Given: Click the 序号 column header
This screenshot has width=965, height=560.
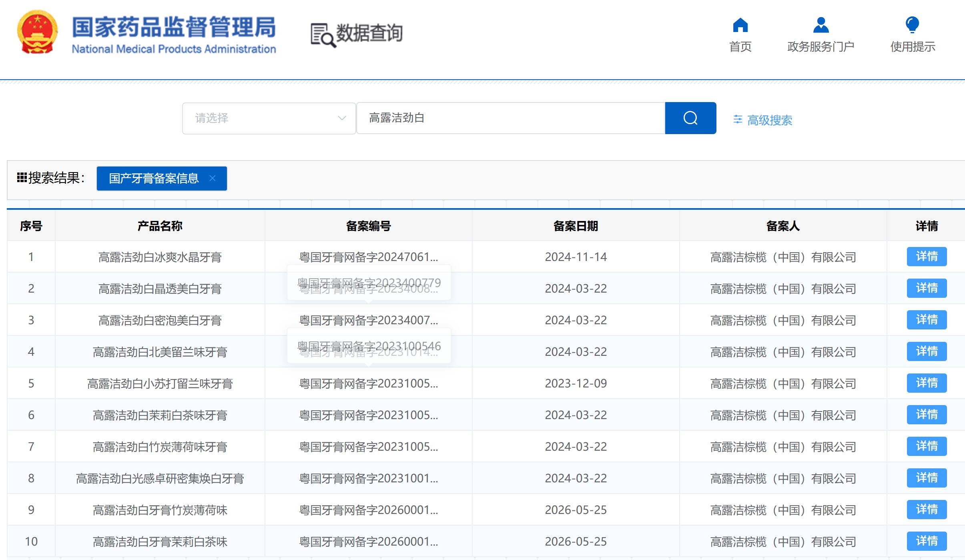Looking at the screenshot, I should tap(31, 226).
